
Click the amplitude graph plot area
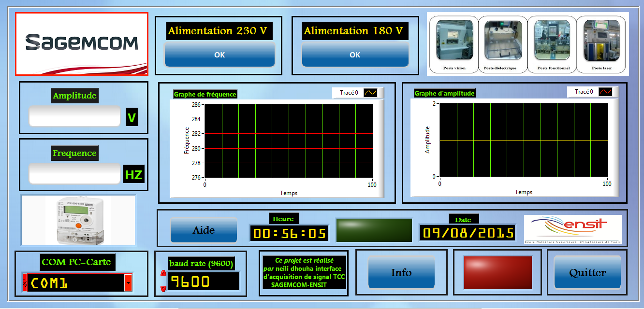[x=524, y=140]
